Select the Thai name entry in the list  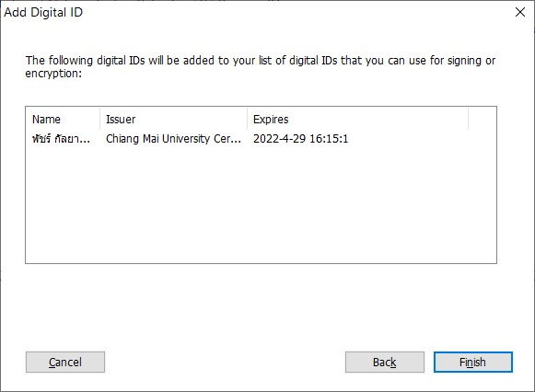coord(61,139)
